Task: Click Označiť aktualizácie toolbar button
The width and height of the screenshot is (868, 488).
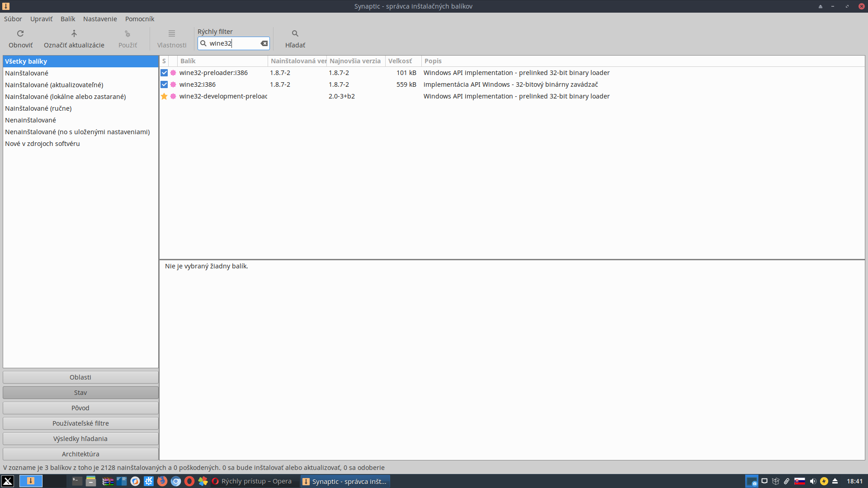Action: pos(74,39)
